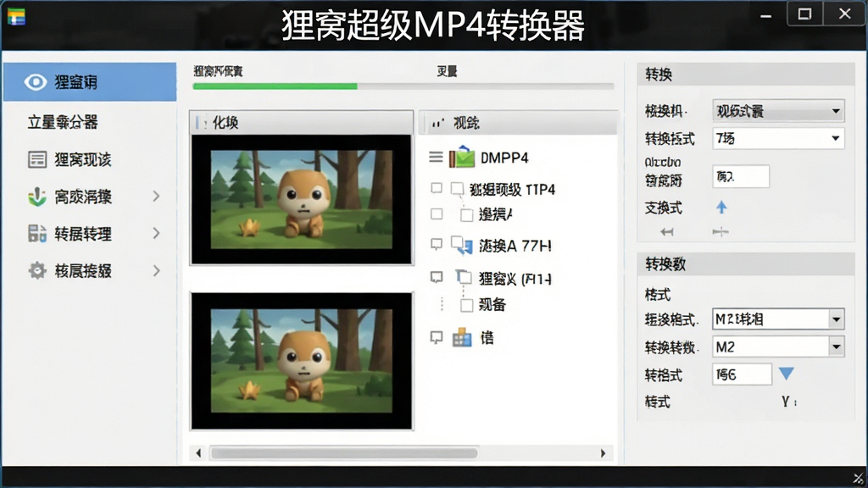Click the horizontal scrollbar thumb
The width and height of the screenshot is (868, 488).
[x=344, y=453]
